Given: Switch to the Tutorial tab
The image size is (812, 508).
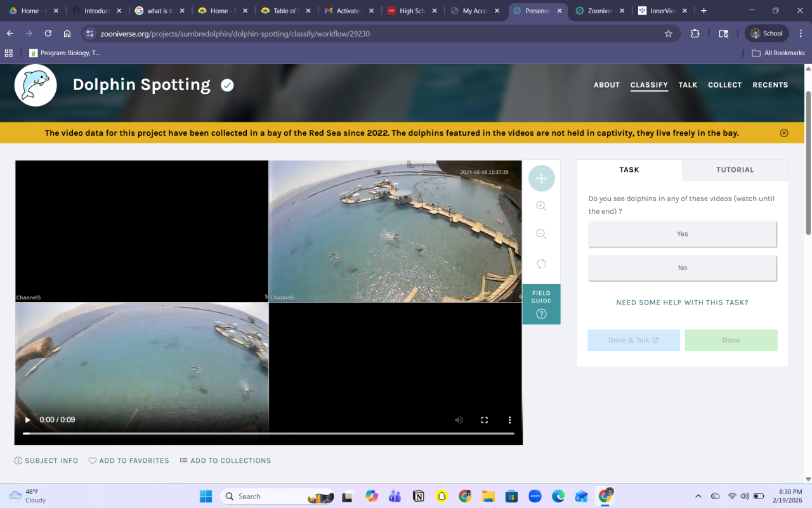Looking at the screenshot, I should pyautogui.click(x=735, y=170).
